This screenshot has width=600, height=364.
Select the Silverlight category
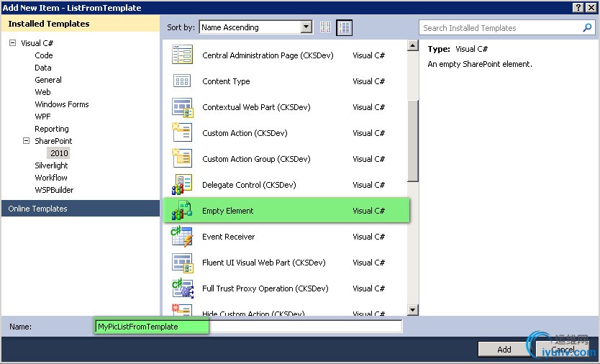click(x=51, y=165)
